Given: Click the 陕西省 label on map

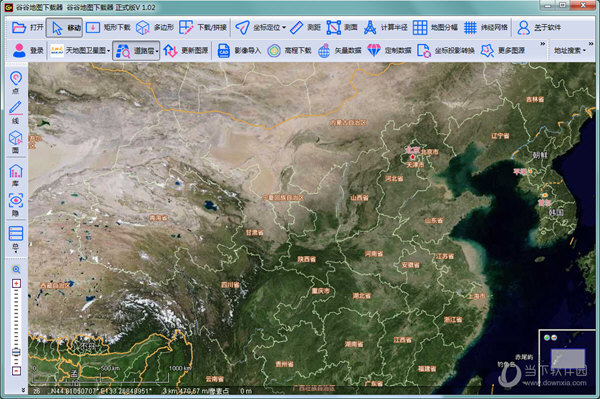Looking at the screenshot, I should pyautogui.click(x=307, y=259).
